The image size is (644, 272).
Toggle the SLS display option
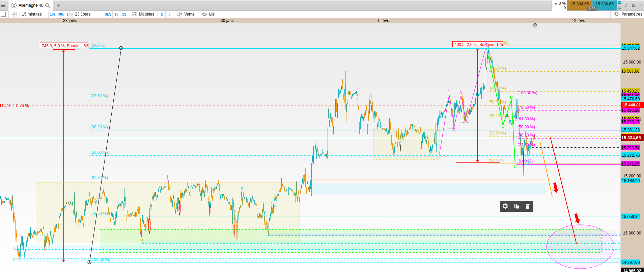click(x=108, y=14)
